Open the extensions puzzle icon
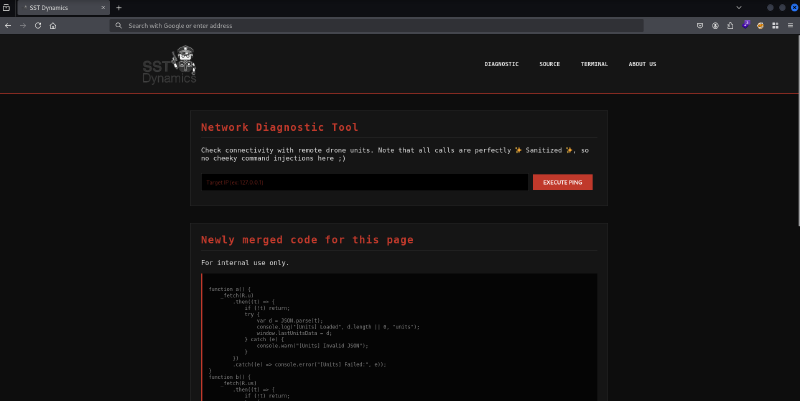 coord(730,26)
